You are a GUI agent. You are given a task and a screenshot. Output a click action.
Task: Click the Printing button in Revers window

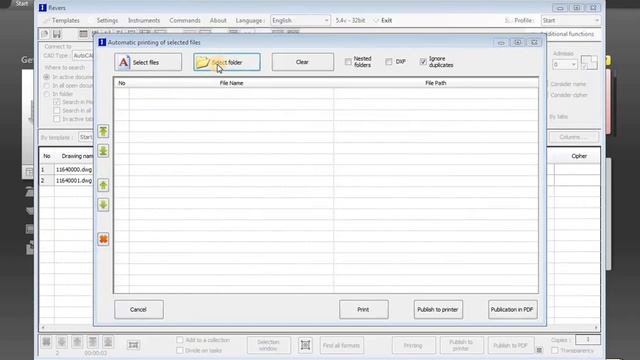413,345
